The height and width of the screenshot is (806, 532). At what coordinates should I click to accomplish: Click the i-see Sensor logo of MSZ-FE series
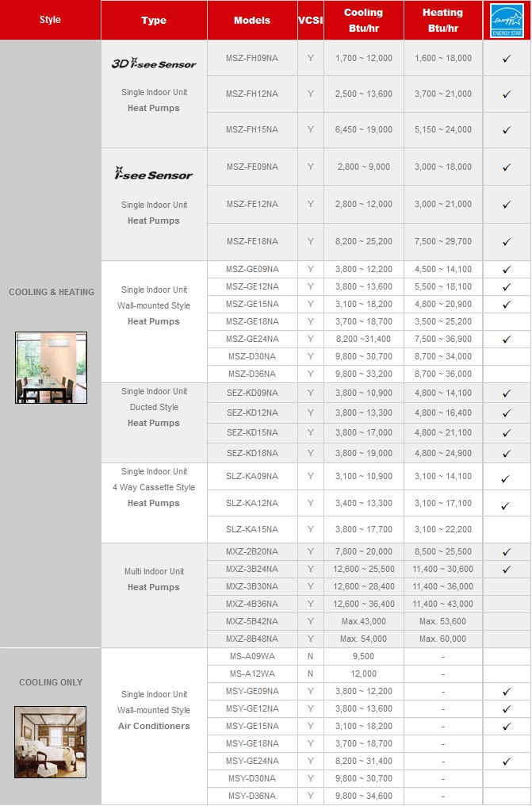pos(154,173)
